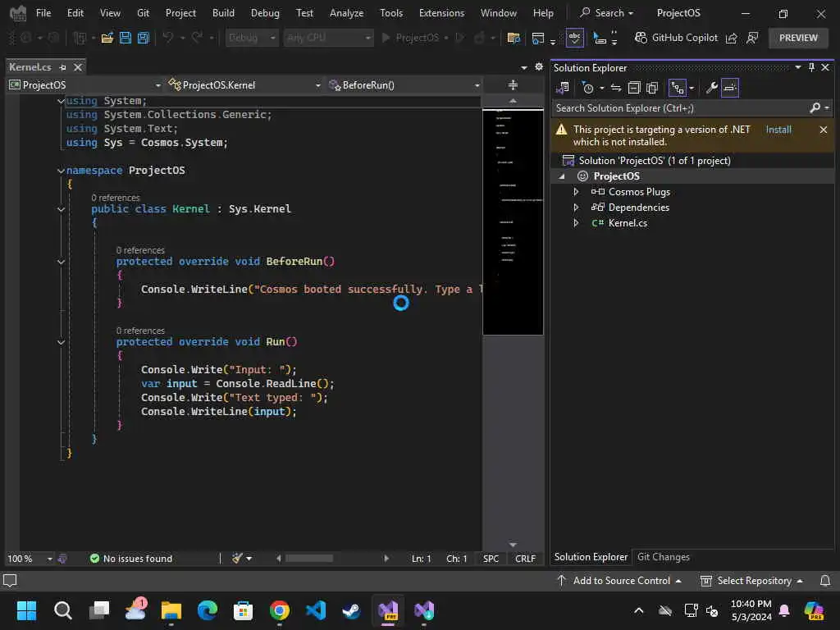Click Install link for missing .NET
840x630 pixels.
[778, 130]
